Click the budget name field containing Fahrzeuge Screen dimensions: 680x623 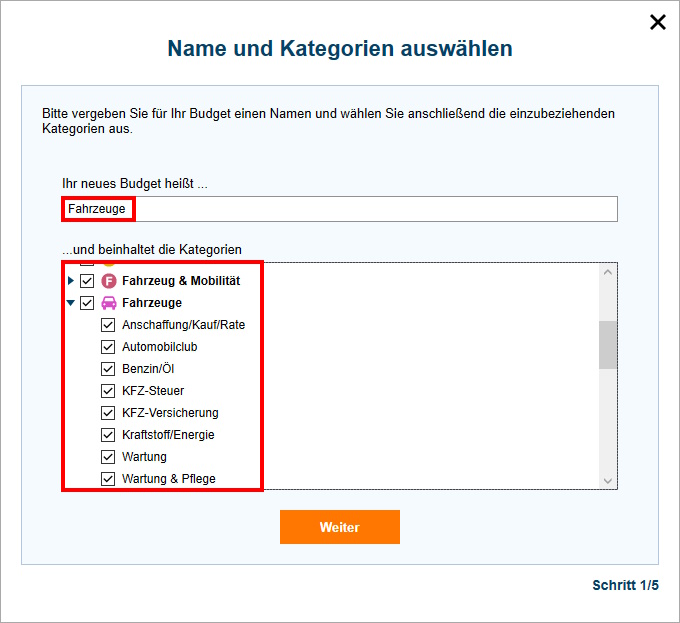point(340,209)
